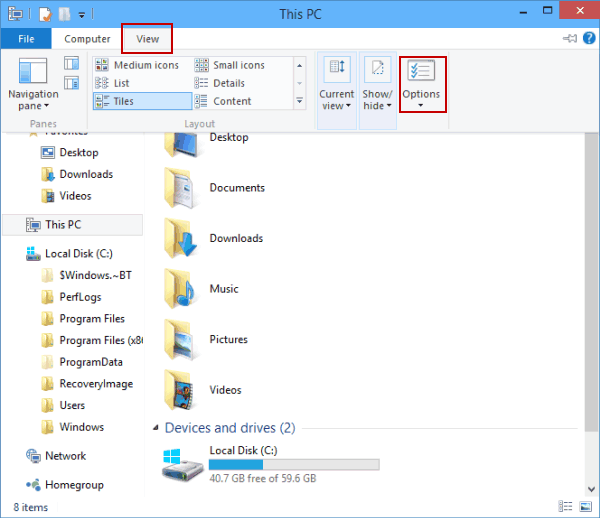Choose the Details layout option
Viewport: 600px width, 518px height.
tap(228, 84)
